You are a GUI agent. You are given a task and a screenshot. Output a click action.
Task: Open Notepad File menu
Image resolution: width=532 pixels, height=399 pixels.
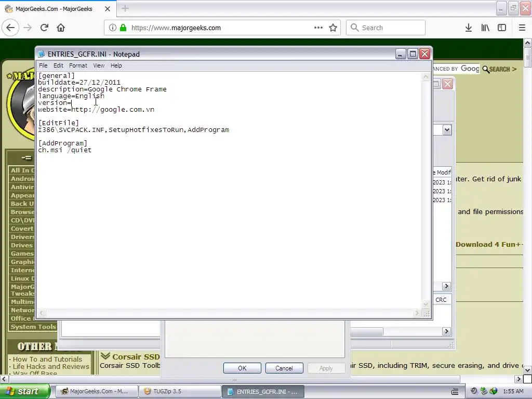(43, 65)
